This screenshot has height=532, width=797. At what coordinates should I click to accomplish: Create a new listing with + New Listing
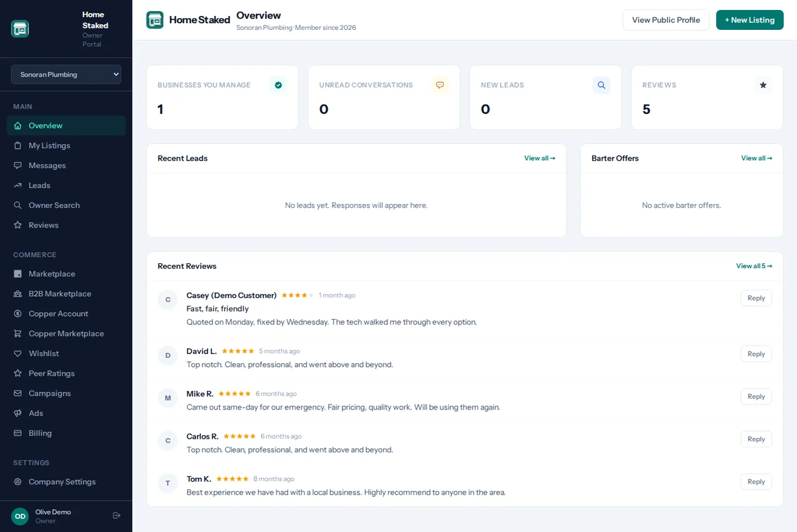(750, 20)
